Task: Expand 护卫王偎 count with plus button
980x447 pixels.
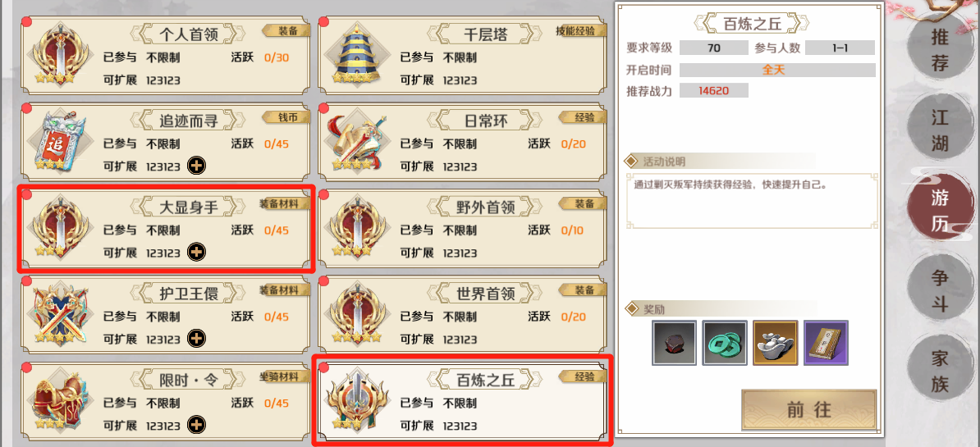Action: [197, 339]
